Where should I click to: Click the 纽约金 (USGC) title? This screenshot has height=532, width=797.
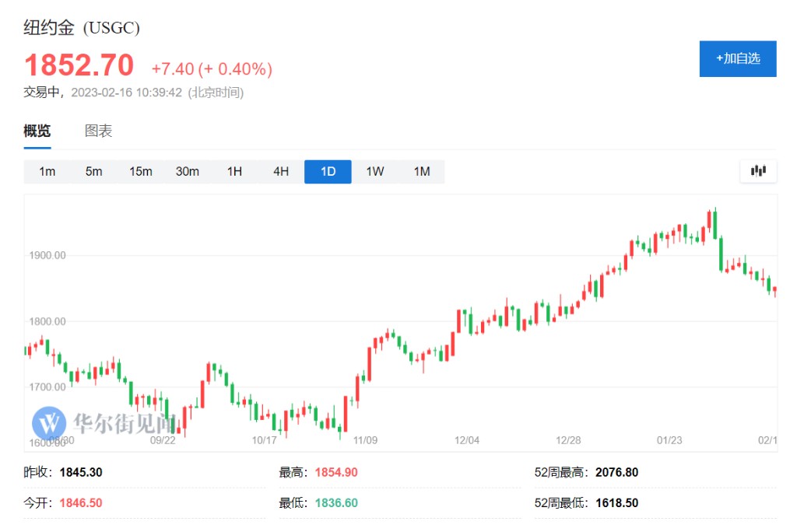click(x=82, y=28)
